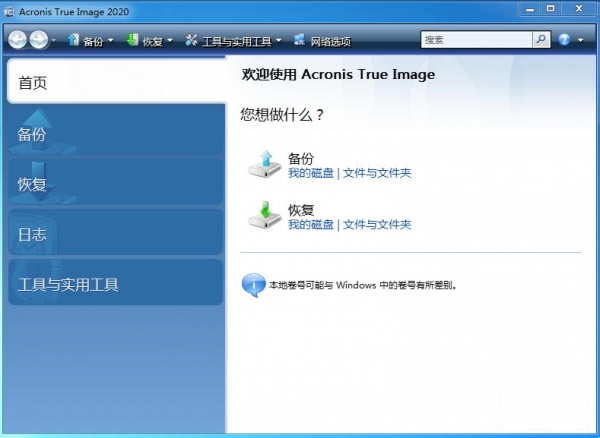Click the 备份 heading in the main panel

(x=301, y=158)
